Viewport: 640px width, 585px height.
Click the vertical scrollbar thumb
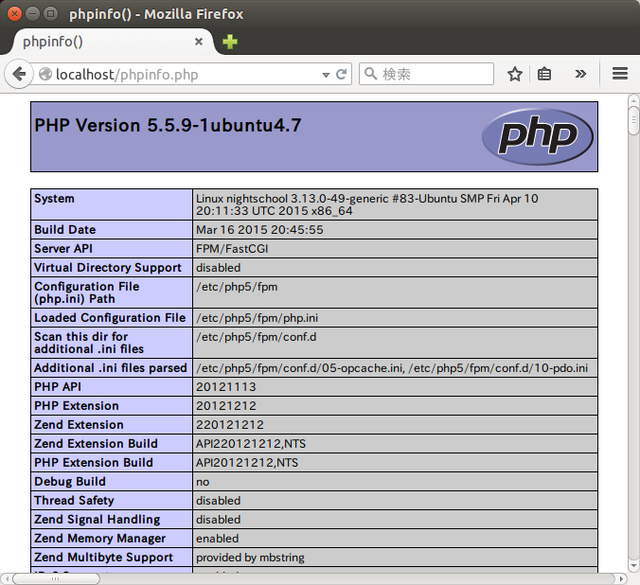click(x=633, y=120)
